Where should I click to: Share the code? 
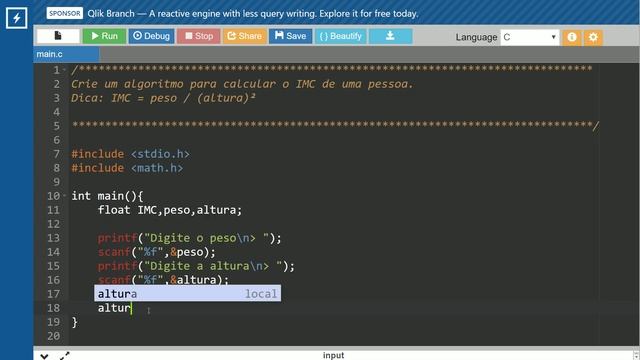point(244,36)
